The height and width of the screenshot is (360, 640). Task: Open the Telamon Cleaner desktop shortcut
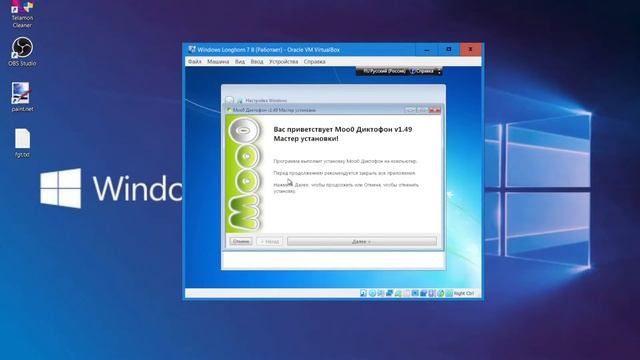[x=22, y=14]
